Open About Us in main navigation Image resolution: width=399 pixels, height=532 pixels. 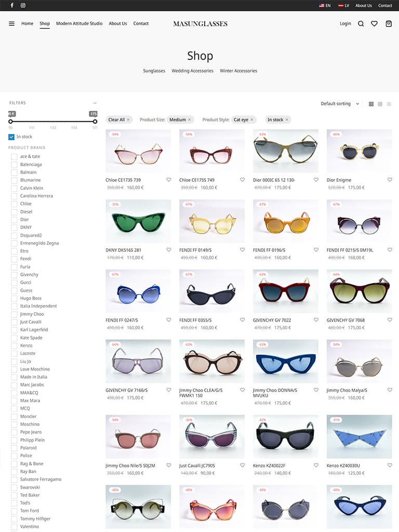118,23
